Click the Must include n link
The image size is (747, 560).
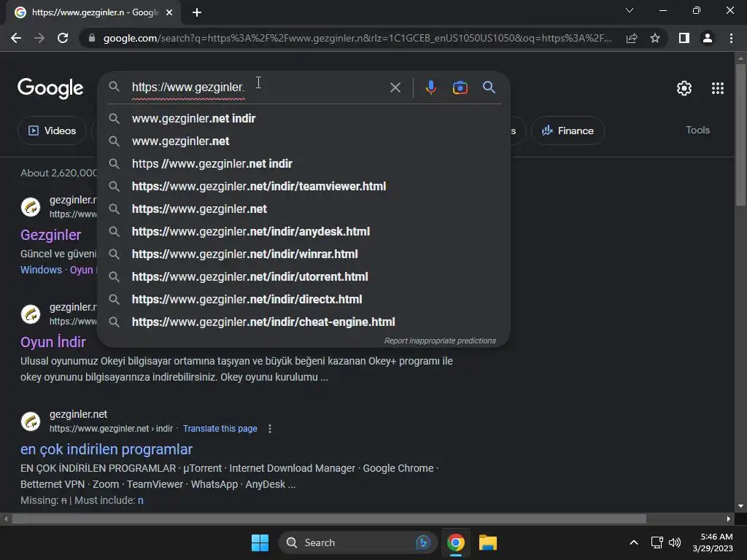click(141, 500)
